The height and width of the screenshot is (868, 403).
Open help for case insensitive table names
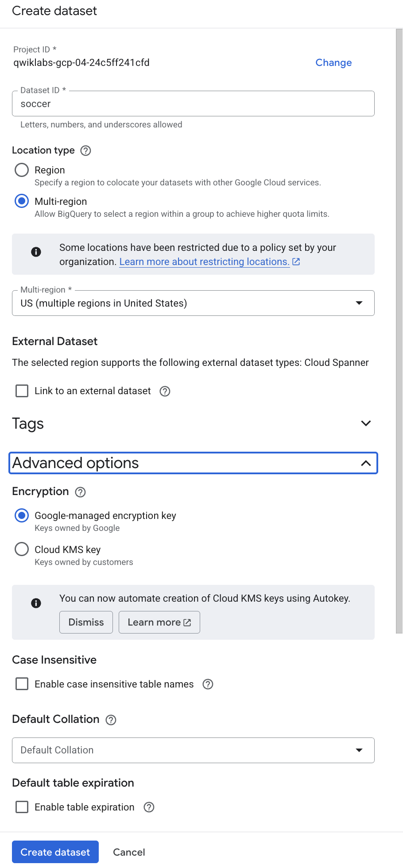(208, 684)
